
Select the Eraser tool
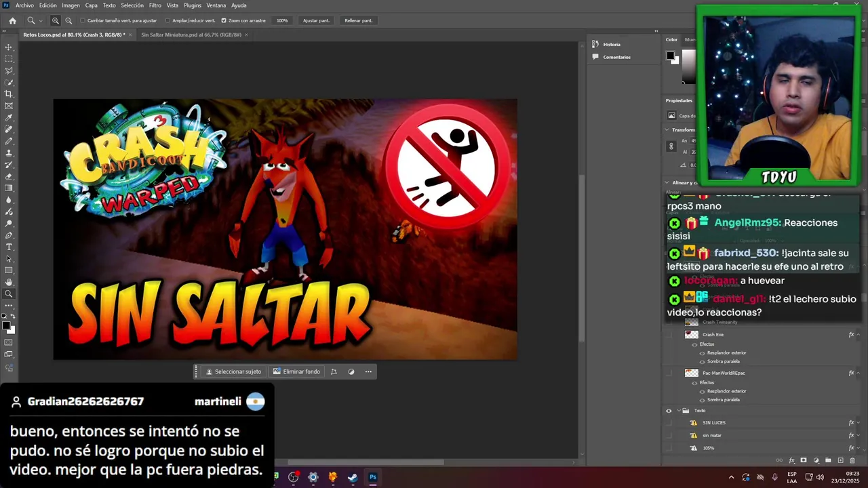[9, 176]
